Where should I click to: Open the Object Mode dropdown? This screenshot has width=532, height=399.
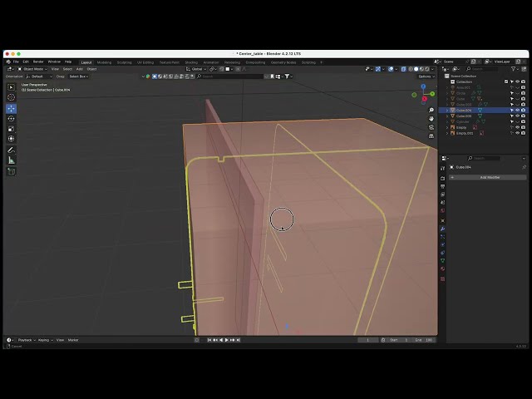32,69
